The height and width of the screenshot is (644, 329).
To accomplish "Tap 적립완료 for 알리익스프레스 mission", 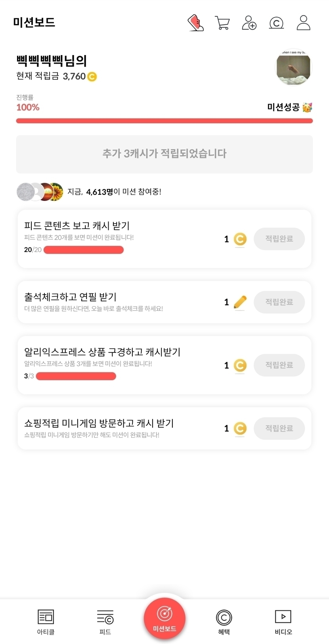I will coord(279,365).
